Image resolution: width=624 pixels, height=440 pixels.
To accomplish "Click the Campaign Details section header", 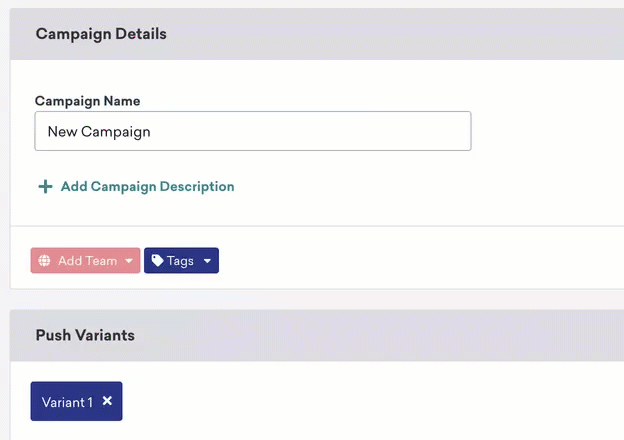I will tap(317, 34).
